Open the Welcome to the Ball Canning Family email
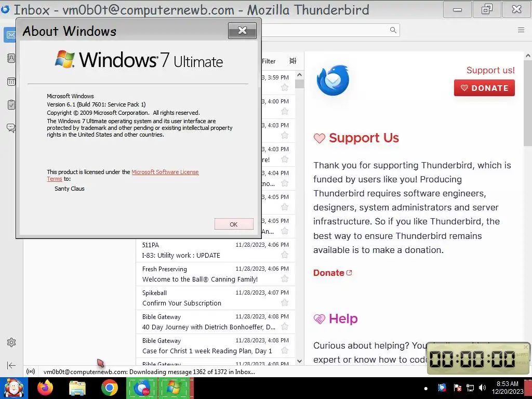 [x=216, y=274]
